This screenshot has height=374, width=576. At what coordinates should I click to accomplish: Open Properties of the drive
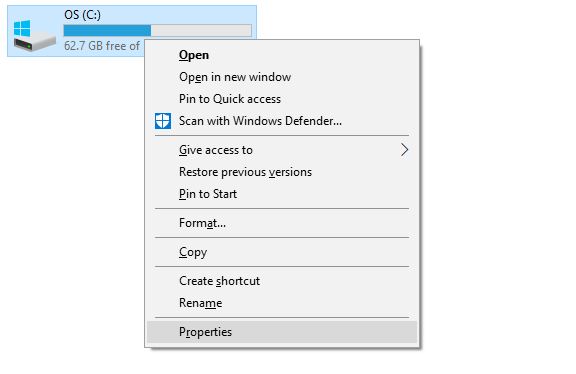282,332
